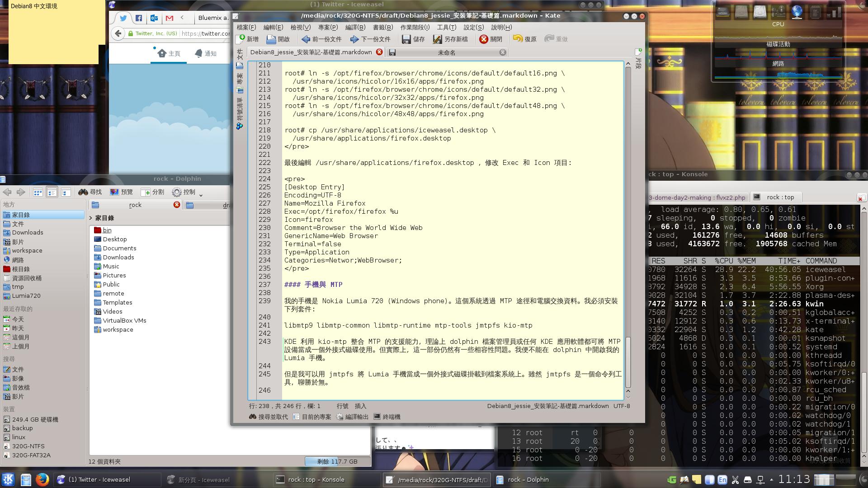The image size is (868, 488).
Task: Click the free space bar in Dolphin status bar
Action: pyautogui.click(x=337, y=461)
